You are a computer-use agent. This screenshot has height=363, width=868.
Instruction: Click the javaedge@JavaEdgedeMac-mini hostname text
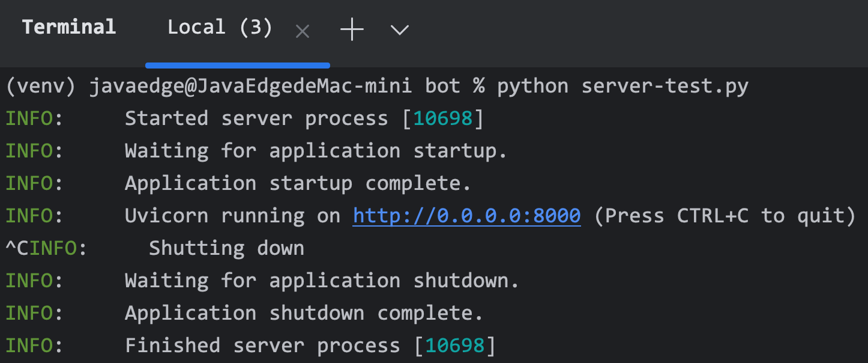[250, 87]
